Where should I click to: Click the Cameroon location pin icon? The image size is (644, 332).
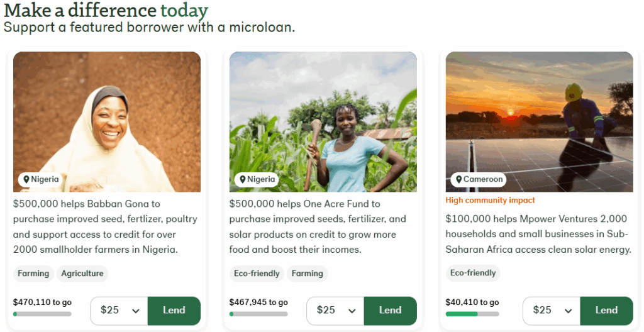click(458, 180)
